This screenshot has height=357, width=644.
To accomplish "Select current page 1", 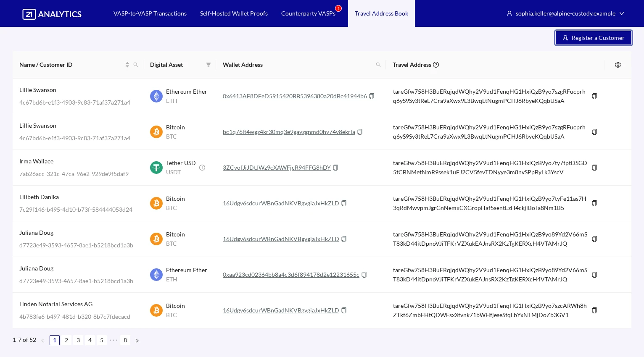I will 55,340.
